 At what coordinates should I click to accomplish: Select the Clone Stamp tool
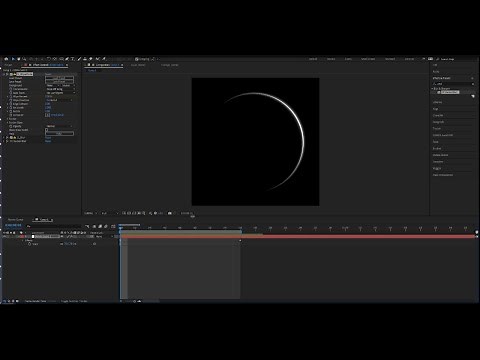coord(85,59)
